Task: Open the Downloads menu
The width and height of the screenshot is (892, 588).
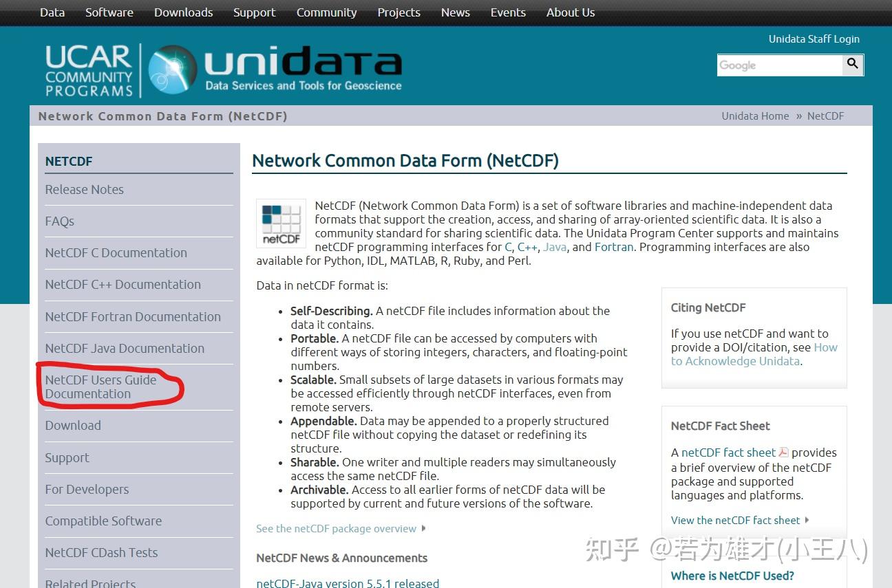Action: coord(183,12)
